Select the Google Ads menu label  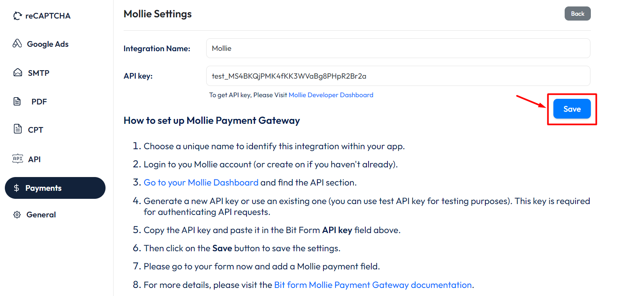pyautogui.click(x=48, y=44)
